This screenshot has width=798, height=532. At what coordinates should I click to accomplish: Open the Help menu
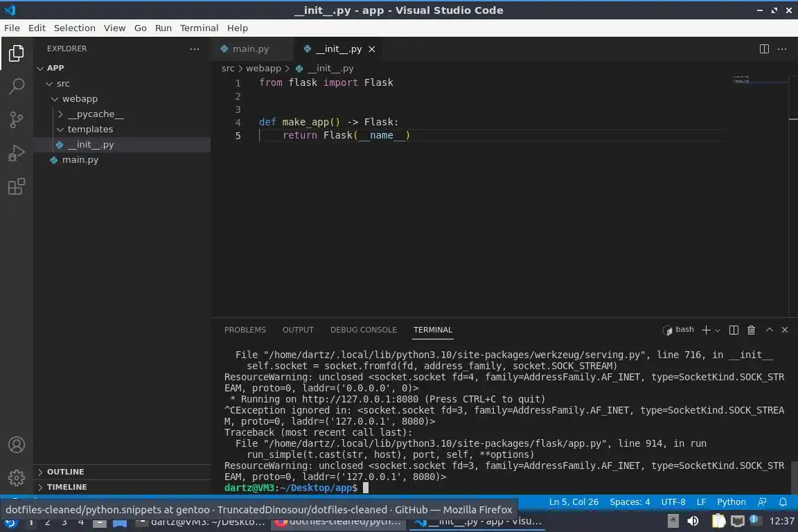click(x=237, y=28)
